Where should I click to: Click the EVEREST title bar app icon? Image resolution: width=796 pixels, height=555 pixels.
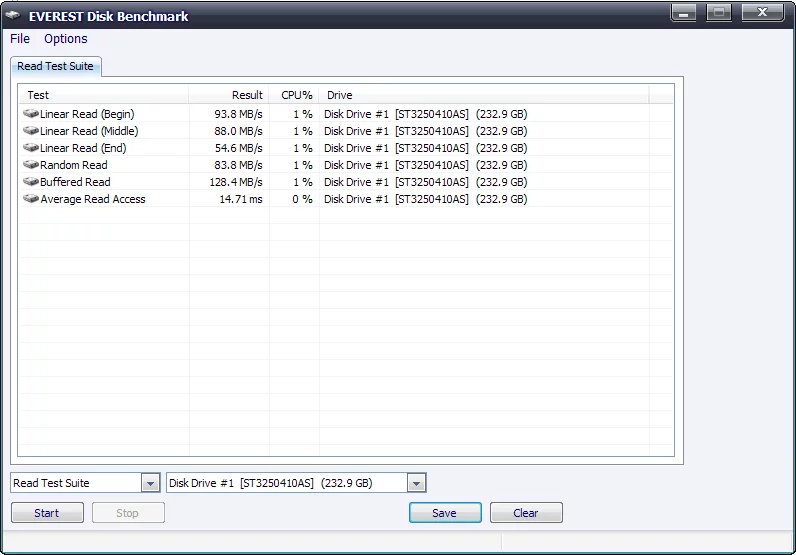tap(13, 16)
